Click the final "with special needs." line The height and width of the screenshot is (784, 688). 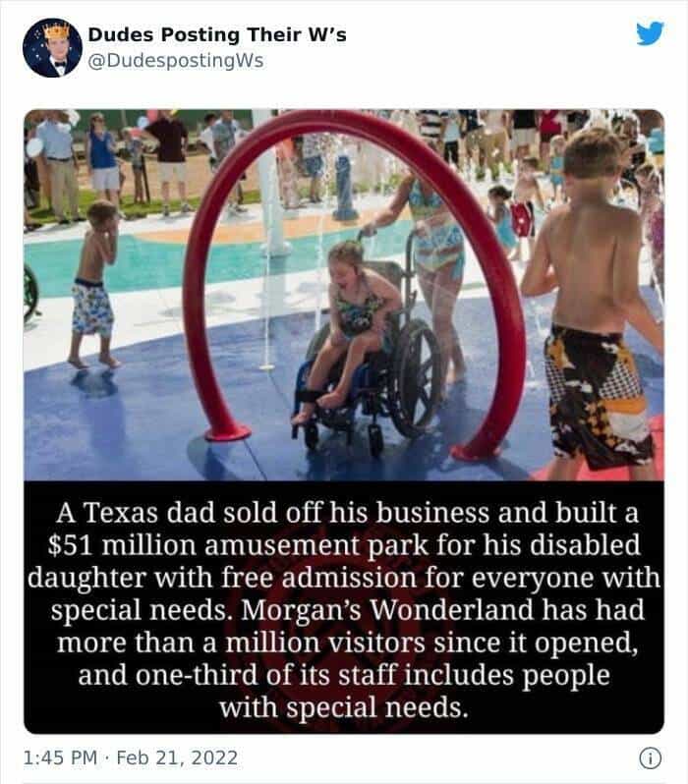(x=344, y=708)
